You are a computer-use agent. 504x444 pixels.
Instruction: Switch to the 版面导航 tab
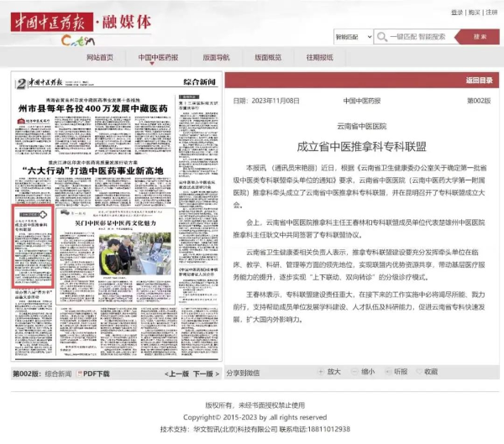[x=216, y=58]
